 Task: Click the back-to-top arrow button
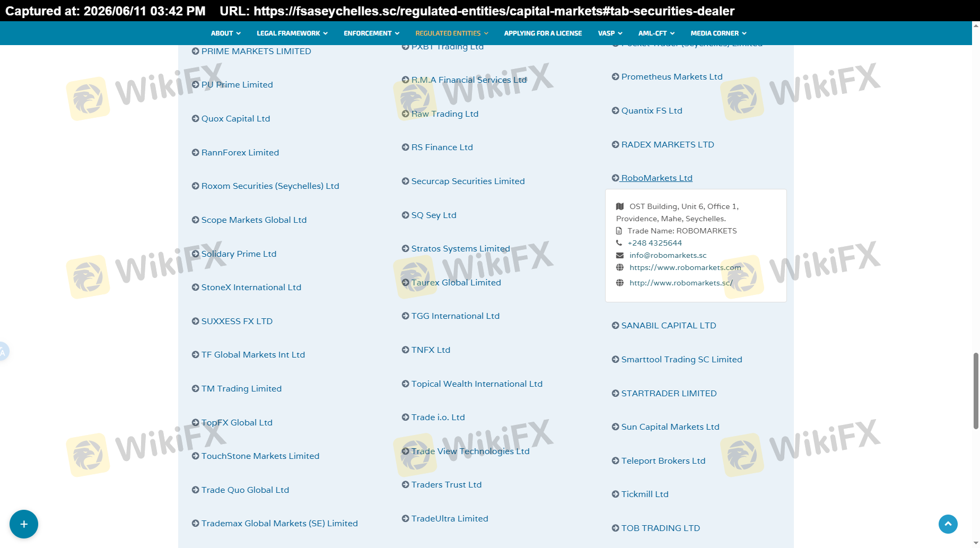click(948, 524)
